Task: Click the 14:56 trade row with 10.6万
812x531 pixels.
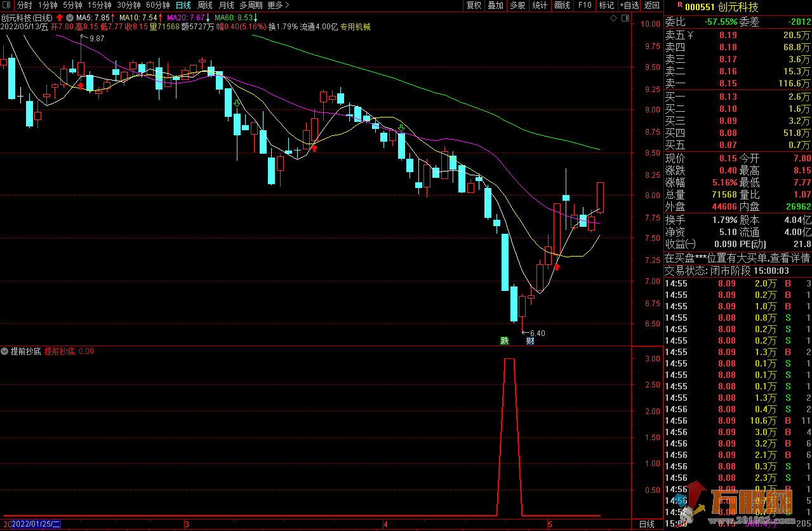Action: 738,420
